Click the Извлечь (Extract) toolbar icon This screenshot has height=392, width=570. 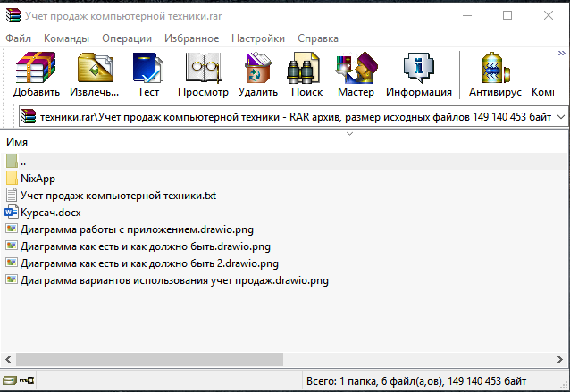(x=95, y=73)
